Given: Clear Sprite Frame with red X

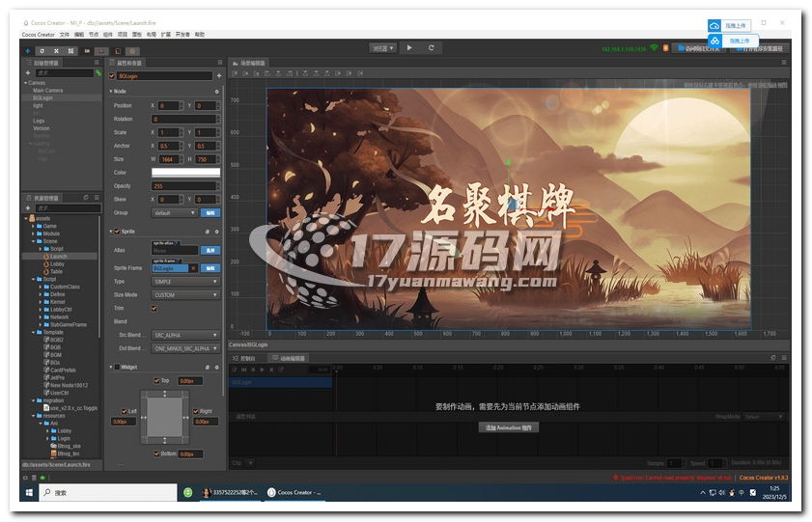Looking at the screenshot, I should (x=193, y=268).
